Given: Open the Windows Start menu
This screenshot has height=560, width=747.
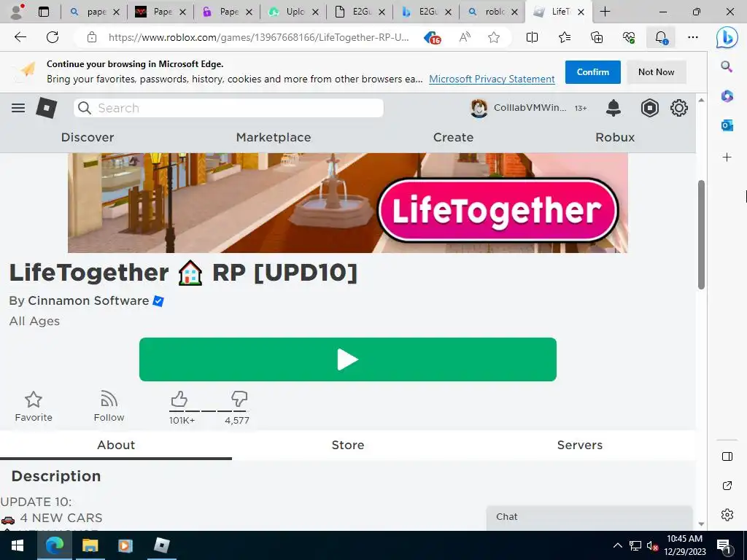Looking at the screenshot, I should pos(18,545).
